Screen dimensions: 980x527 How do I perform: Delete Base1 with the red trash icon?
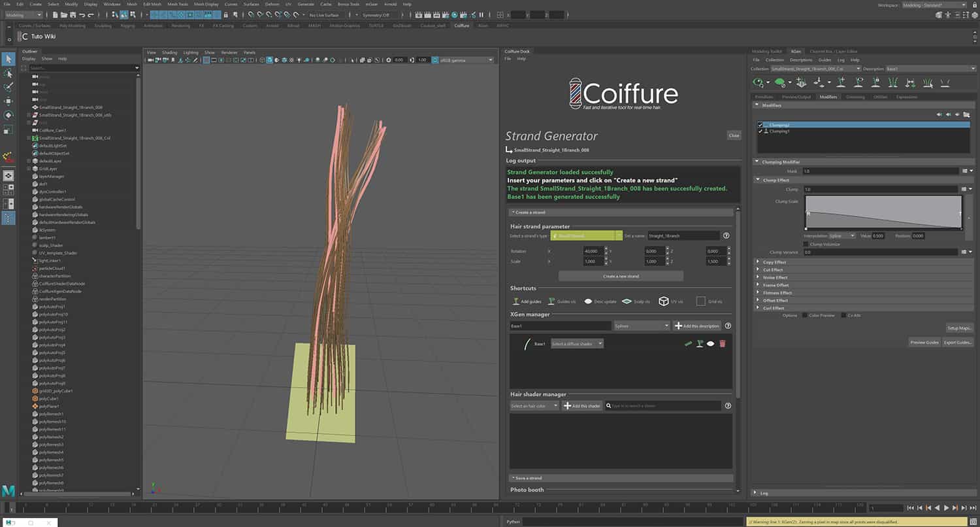coord(722,343)
